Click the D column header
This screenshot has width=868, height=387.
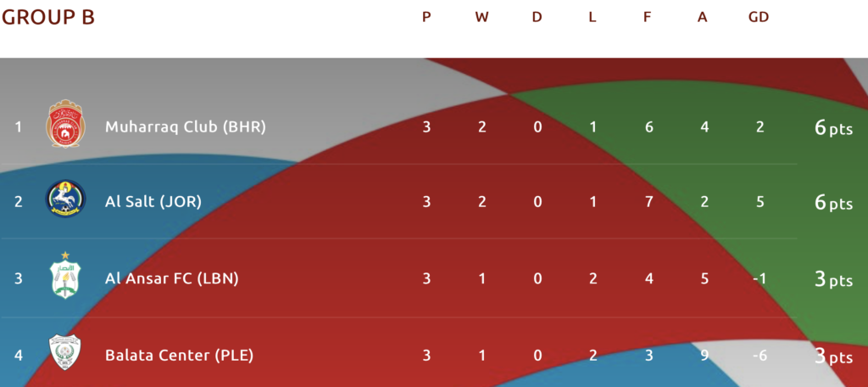(x=537, y=17)
